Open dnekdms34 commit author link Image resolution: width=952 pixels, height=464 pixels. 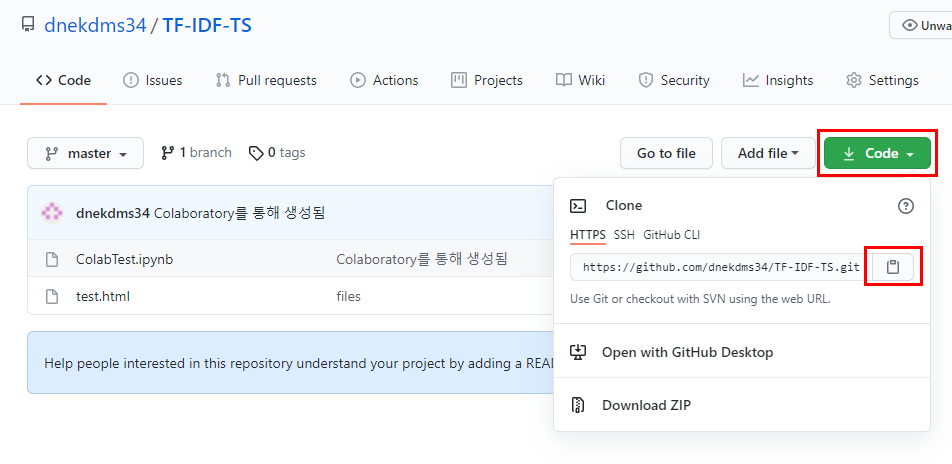pos(113,213)
